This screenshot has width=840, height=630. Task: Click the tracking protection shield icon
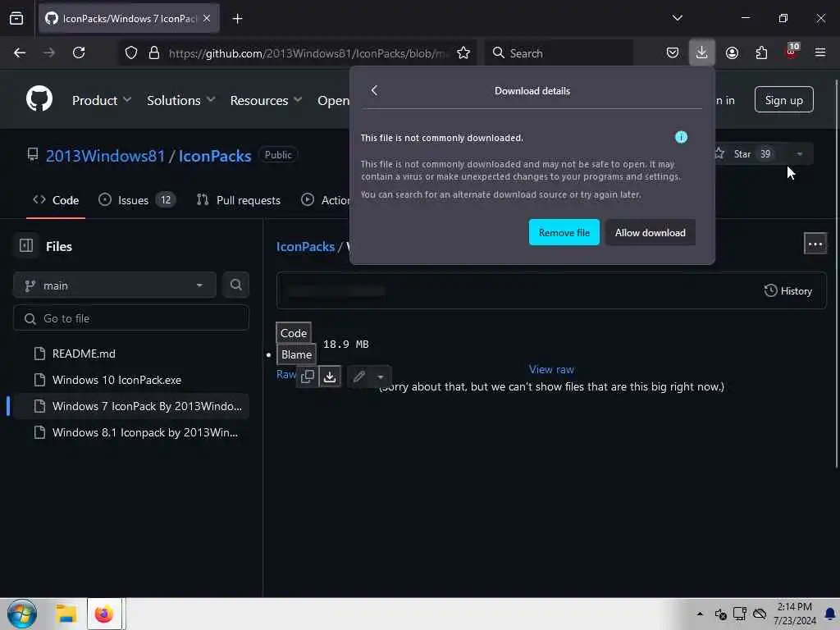coord(131,52)
